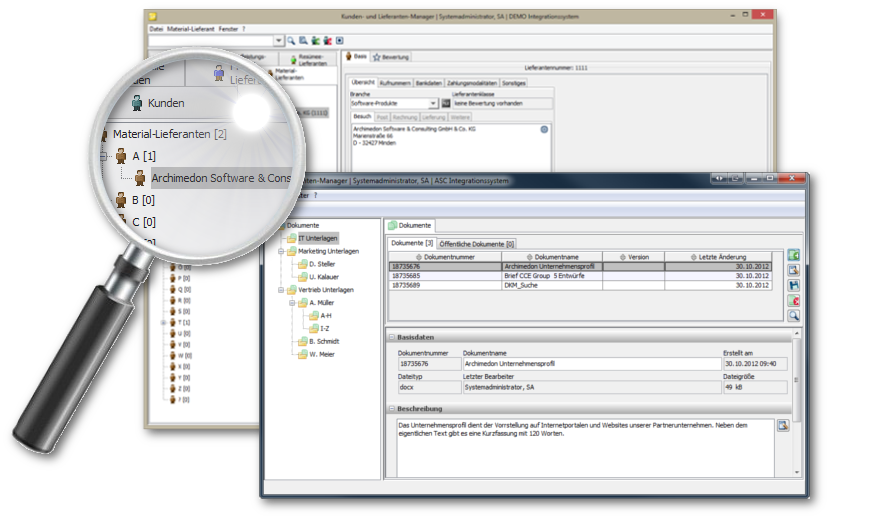Switch to the Sonstiges tab

click(x=513, y=83)
